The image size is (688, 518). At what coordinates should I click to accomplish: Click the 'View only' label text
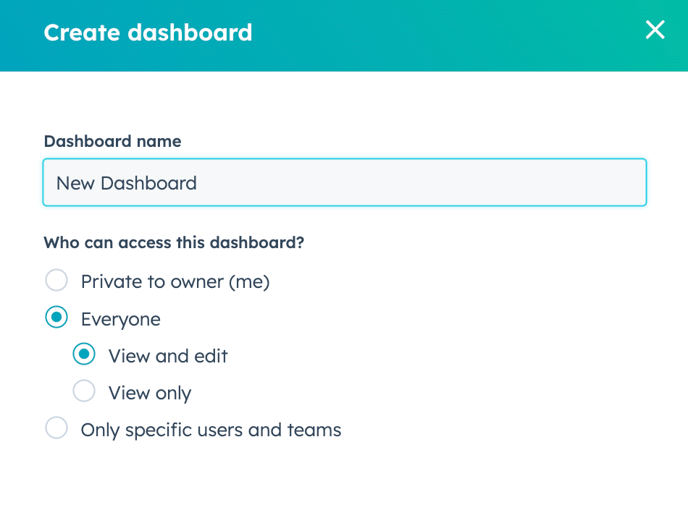[150, 393]
